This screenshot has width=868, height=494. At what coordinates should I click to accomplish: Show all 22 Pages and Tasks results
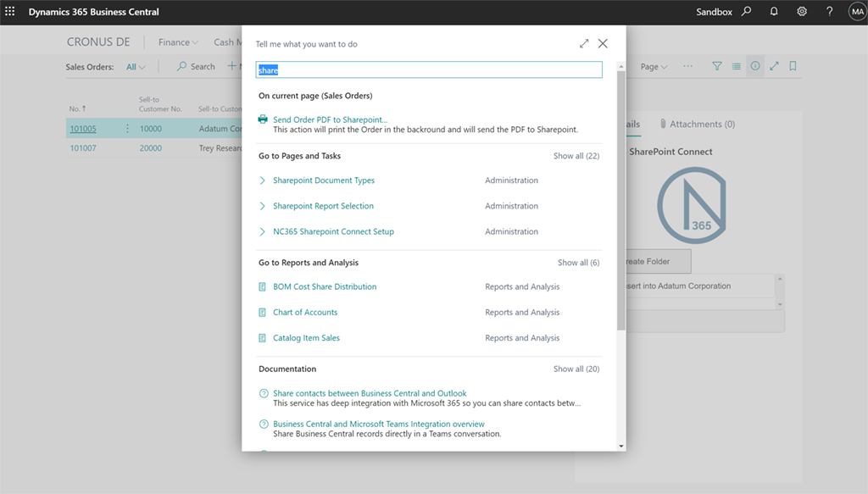[x=576, y=156]
